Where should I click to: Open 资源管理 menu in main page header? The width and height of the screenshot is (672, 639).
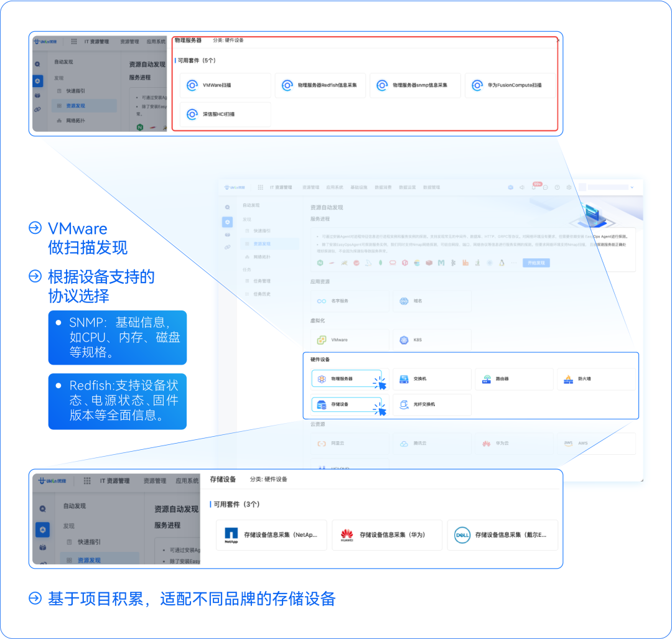(x=310, y=187)
